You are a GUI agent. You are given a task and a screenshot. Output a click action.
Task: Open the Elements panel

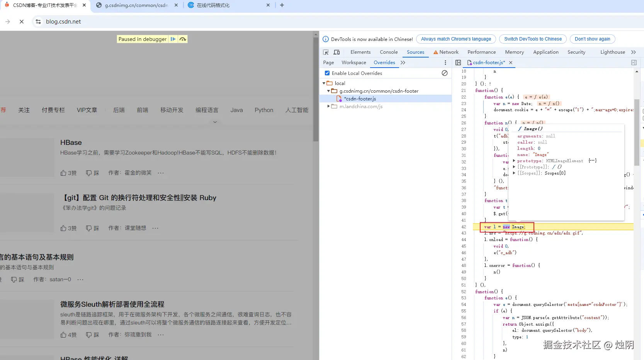coord(360,52)
